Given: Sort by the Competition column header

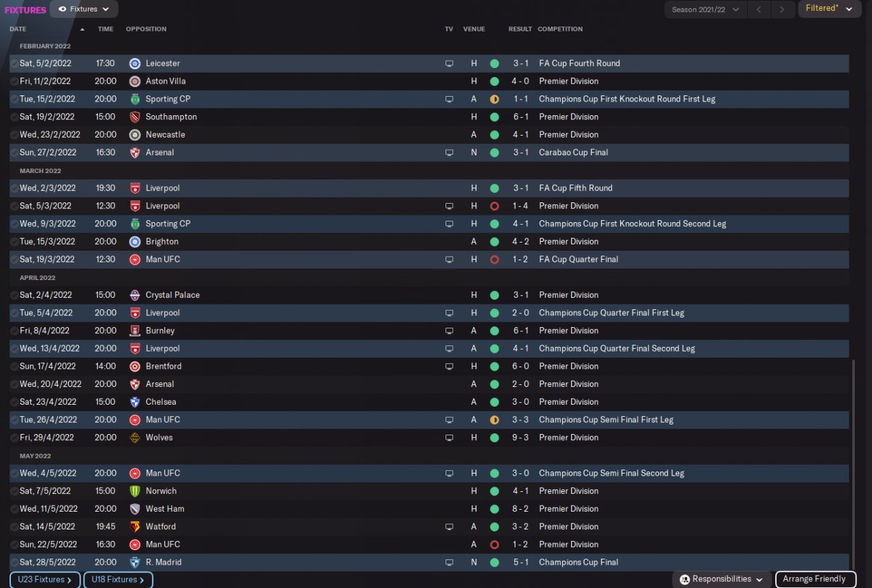Looking at the screenshot, I should tap(560, 29).
